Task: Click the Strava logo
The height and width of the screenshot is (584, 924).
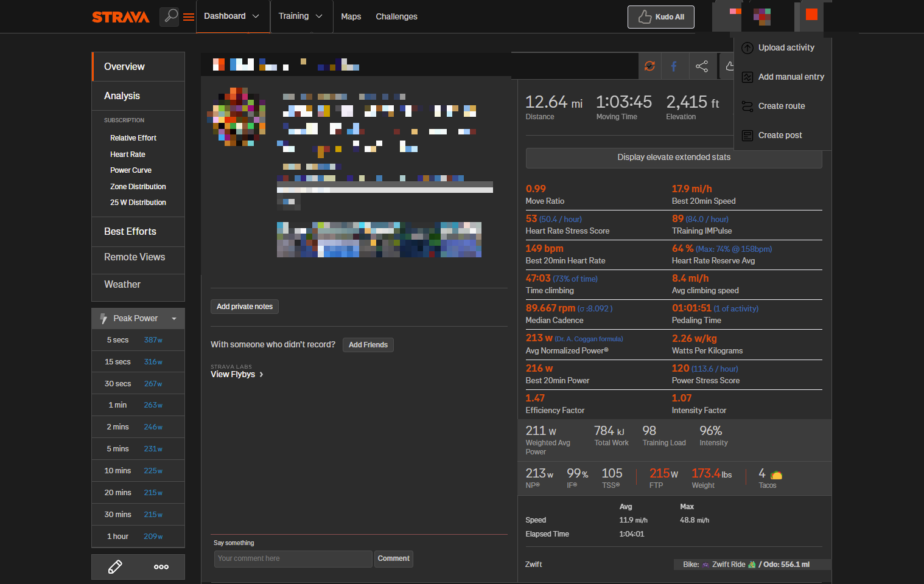Action: 121,17
